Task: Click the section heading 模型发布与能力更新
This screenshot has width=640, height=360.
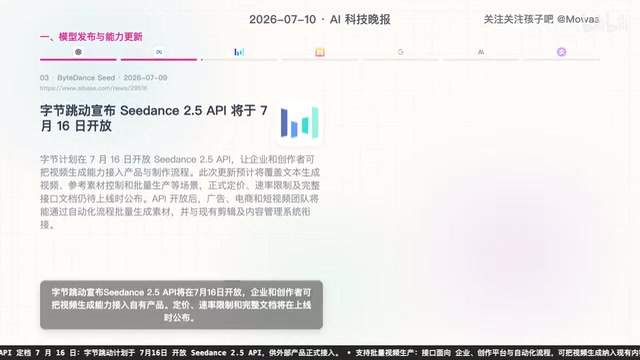Action: point(91,37)
